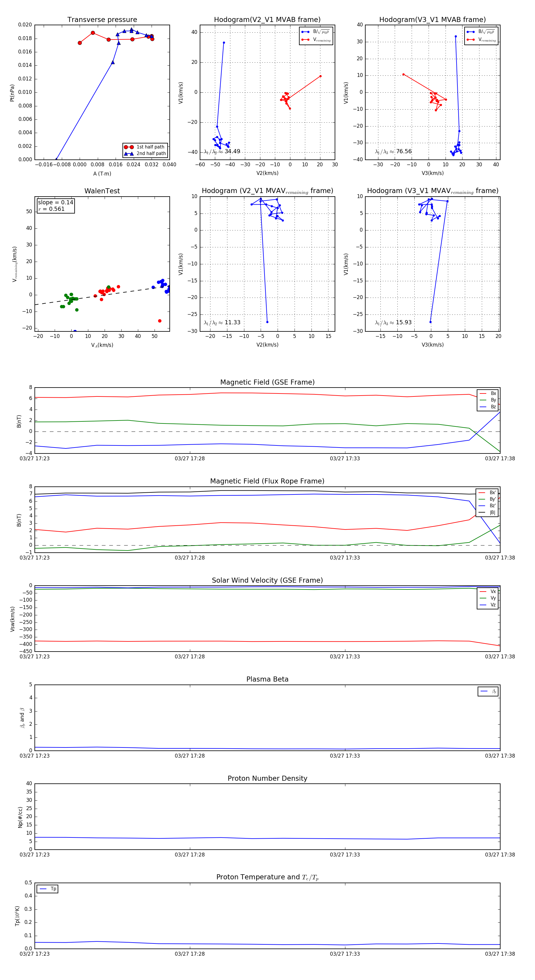This screenshot has width=535, height=980.
Task: Click 'B(nT)' axis label of Flux Rope plot
Action: point(19,520)
